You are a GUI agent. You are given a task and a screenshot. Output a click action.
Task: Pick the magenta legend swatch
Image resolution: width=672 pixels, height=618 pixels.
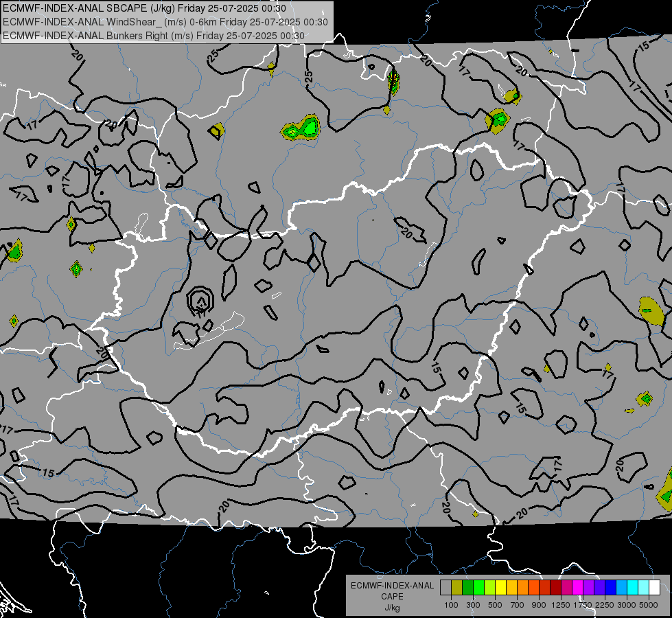point(578,588)
